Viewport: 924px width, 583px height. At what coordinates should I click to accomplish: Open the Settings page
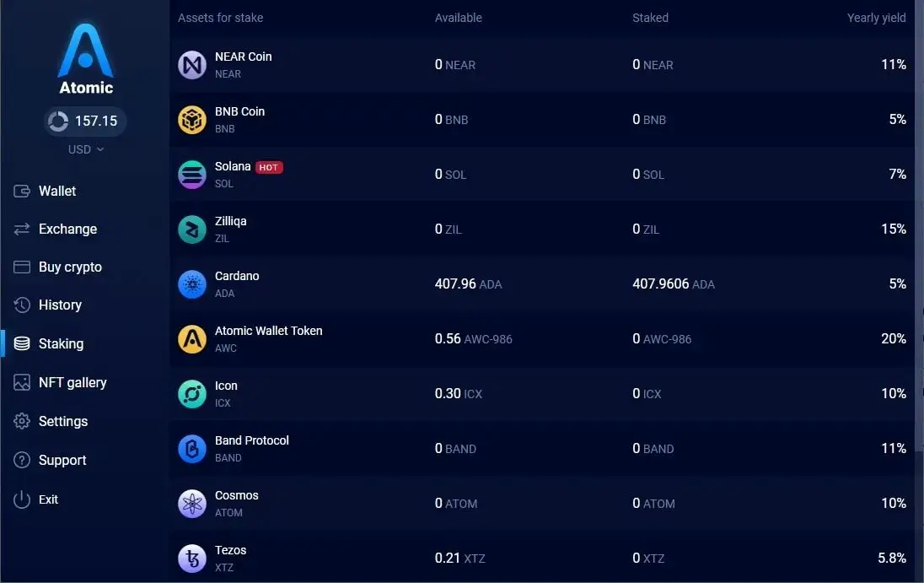[63, 422]
